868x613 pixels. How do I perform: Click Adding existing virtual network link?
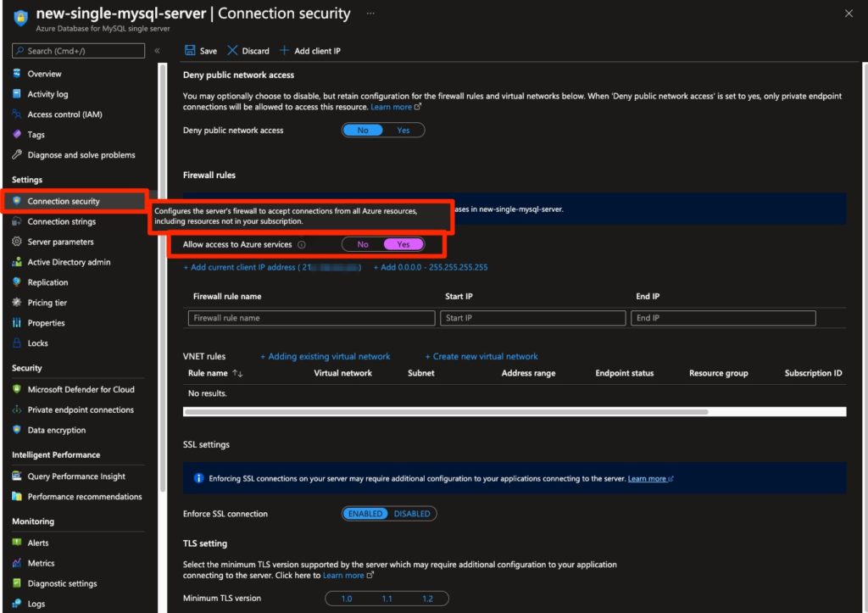[325, 356]
